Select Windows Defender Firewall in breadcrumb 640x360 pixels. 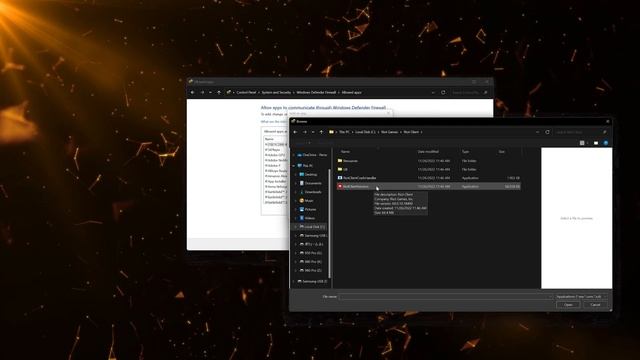click(x=316, y=93)
